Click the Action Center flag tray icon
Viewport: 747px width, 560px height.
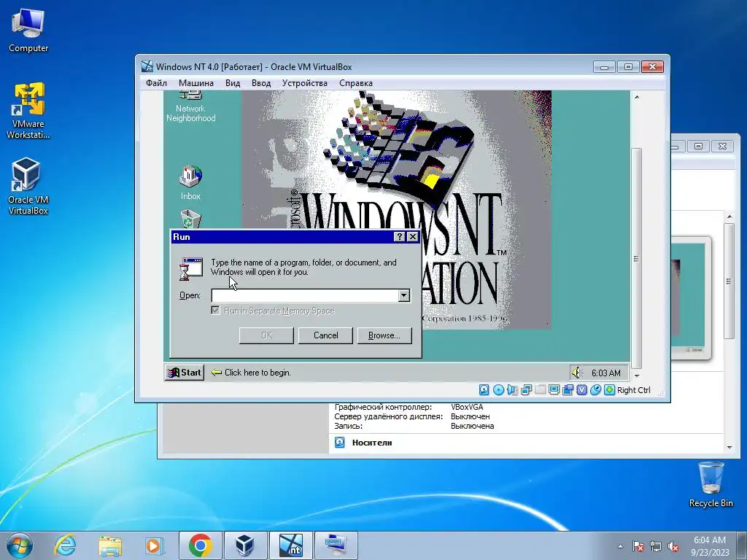[638, 546]
